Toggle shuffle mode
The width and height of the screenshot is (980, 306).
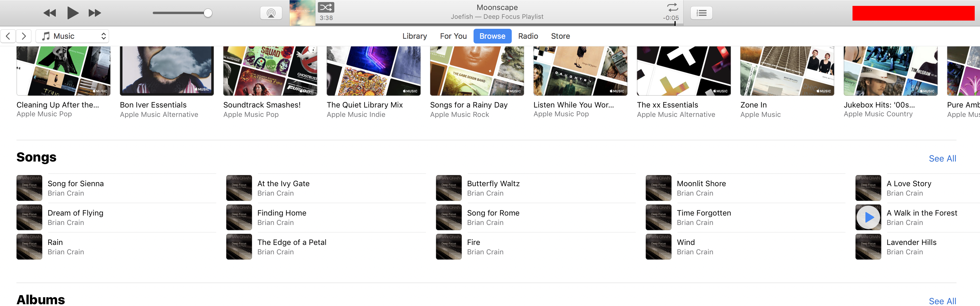326,7
